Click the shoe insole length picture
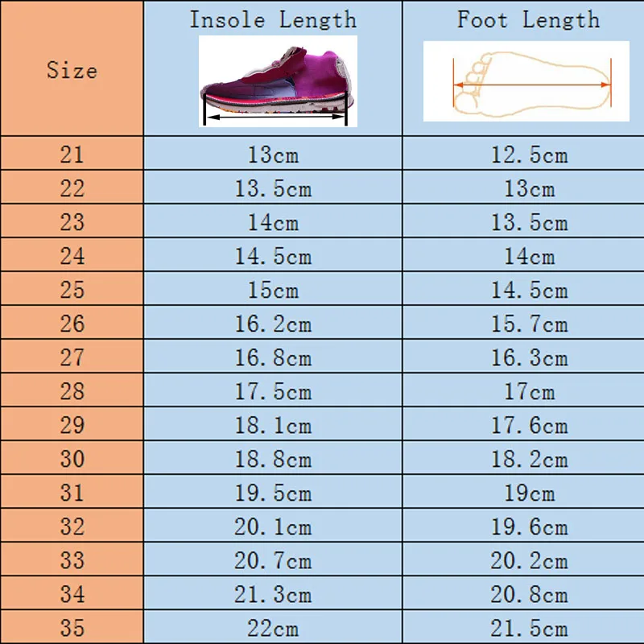 tap(278, 81)
